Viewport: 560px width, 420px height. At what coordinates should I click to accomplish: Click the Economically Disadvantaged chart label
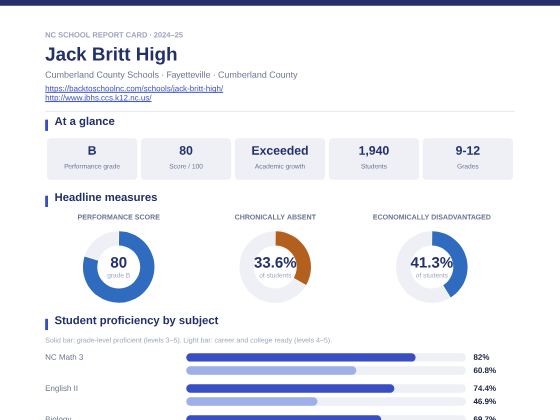pyautogui.click(x=431, y=217)
